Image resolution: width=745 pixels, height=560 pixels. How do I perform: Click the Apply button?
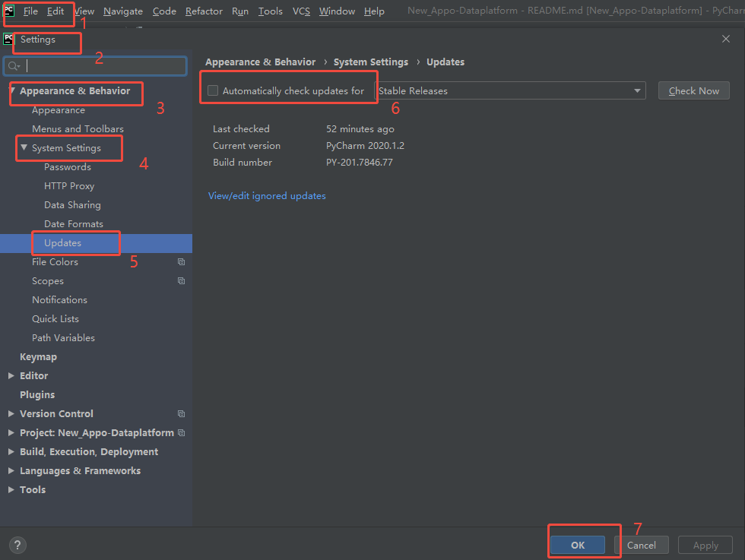(x=705, y=546)
